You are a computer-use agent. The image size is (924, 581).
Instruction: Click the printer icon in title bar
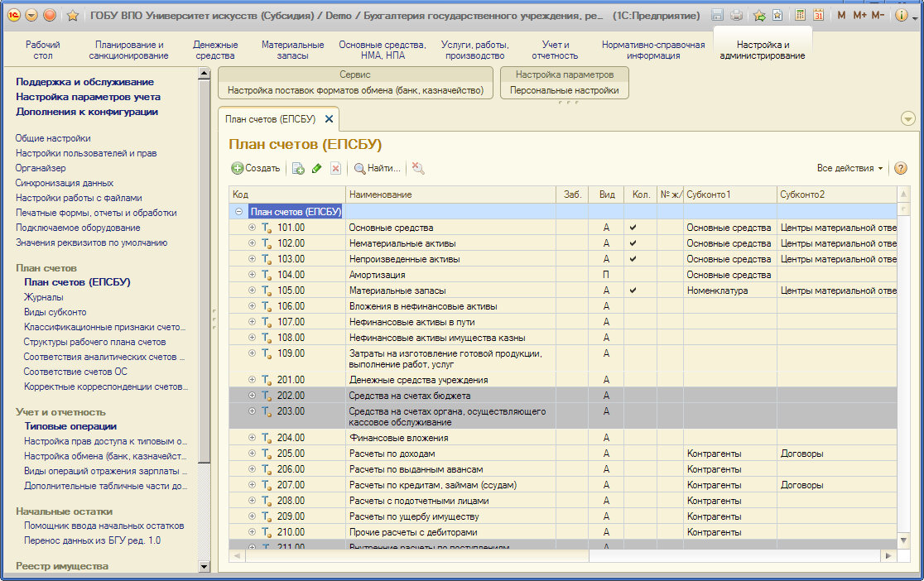736,16
